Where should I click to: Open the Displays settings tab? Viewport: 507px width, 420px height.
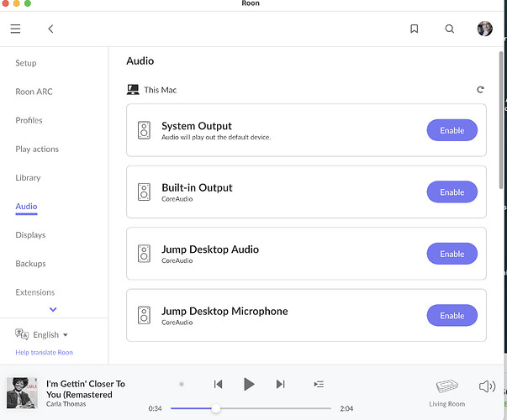(30, 235)
